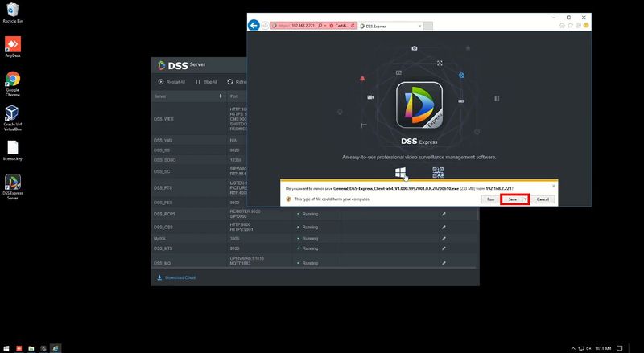Click the Internet Explorer taskbar icon
This screenshot has width=644, height=353.
pos(56,348)
